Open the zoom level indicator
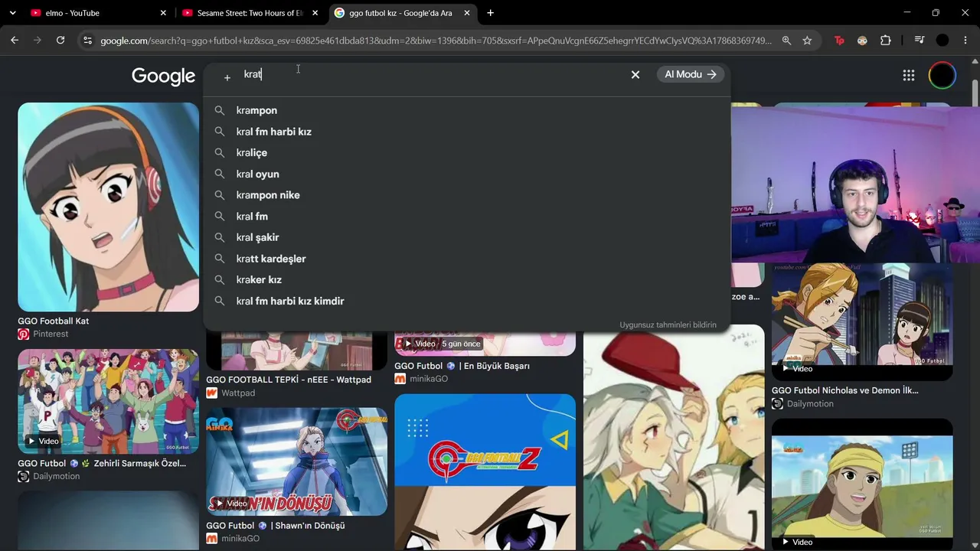This screenshot has width=980, height=551. coord(786,41)
